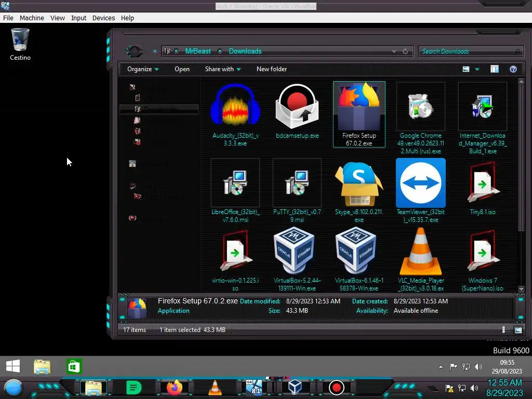Switch to details view via status bar icon

[503, 330]
